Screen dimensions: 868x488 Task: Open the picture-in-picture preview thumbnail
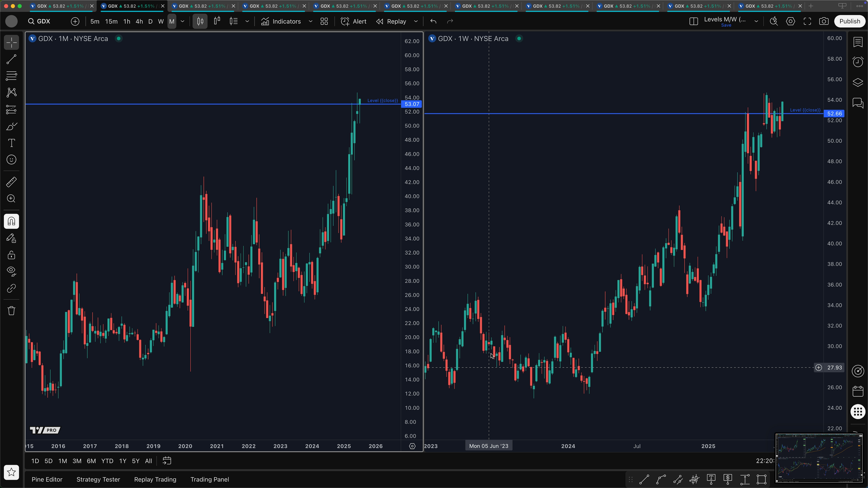tap(819, 458)
